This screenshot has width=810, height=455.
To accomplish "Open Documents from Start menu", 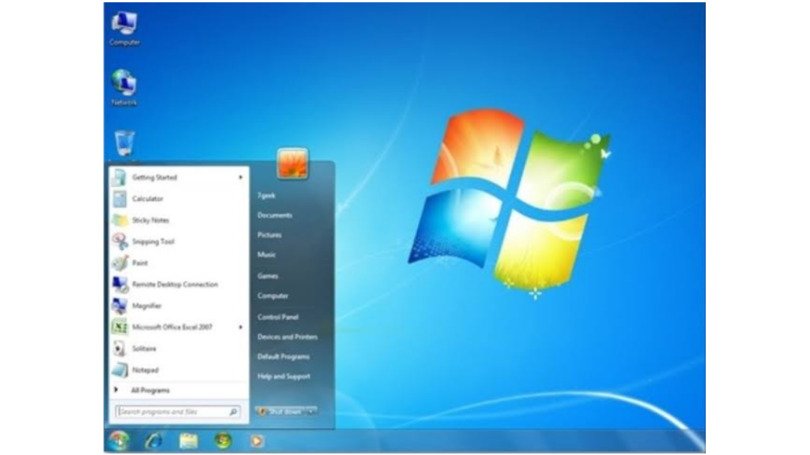I will (275, 215).
